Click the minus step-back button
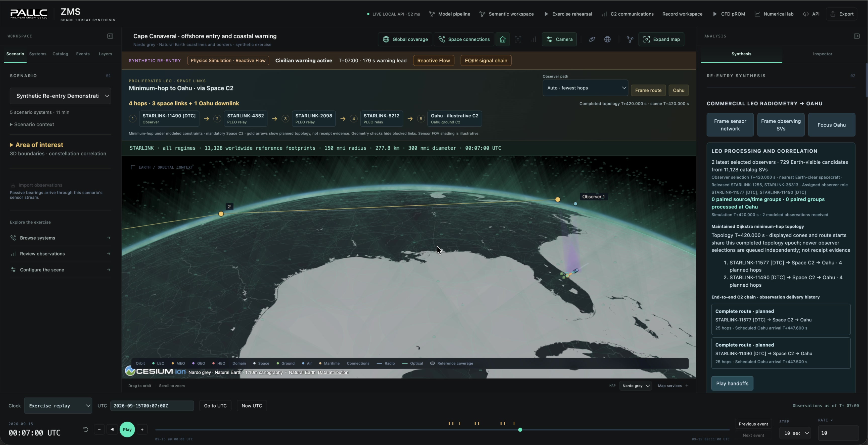This screenshot has height=445, width=868. point(99,429)
